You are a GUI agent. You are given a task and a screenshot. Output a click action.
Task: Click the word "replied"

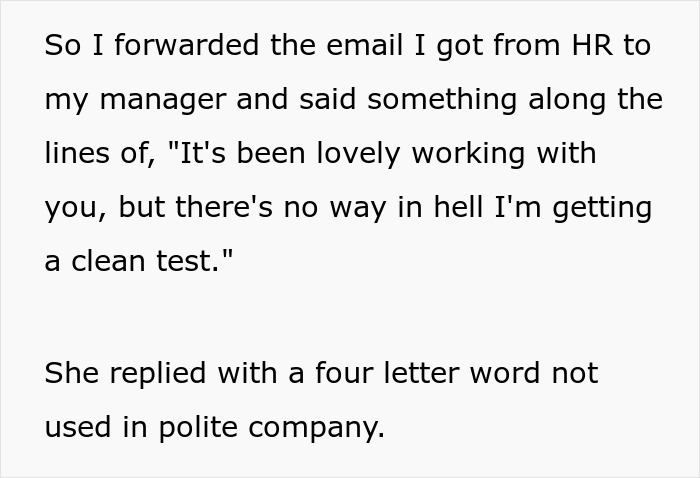pos(156,373)
